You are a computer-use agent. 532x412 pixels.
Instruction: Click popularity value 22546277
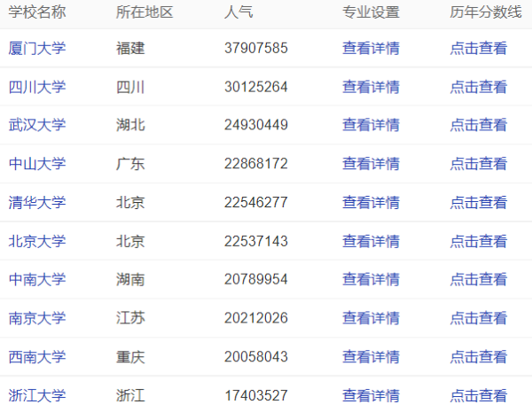coord(256,203)
